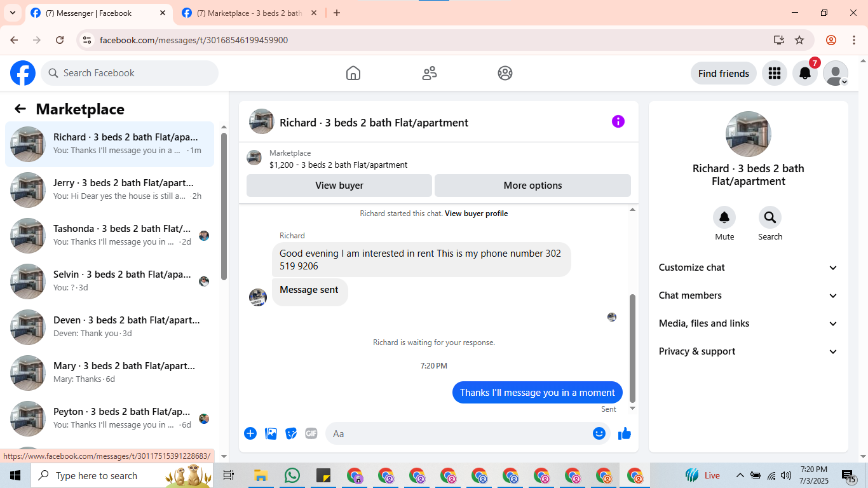This screenshot has height=488, width=868.
Task: Open WhatsApp from the taskbar
Action: [292, 475]
